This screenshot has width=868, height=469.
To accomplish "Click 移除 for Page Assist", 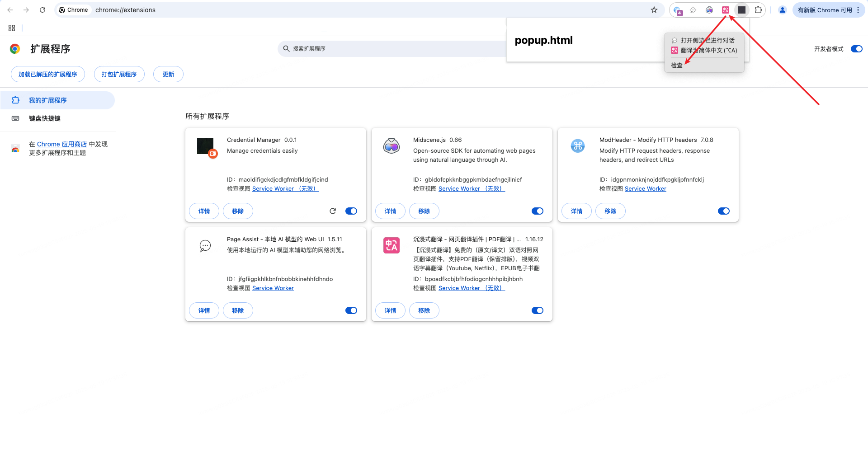I will (x=238, y=310).
